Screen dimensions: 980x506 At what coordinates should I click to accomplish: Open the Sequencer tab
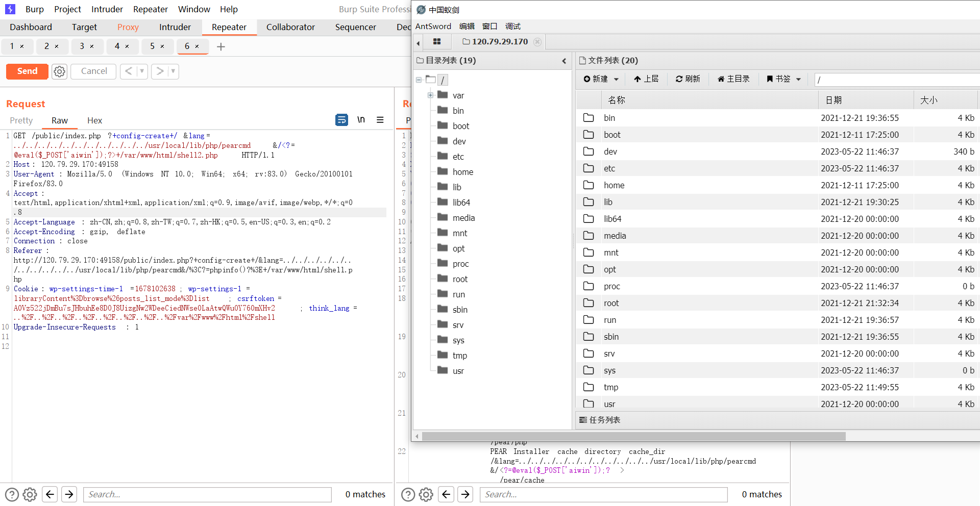355,27
